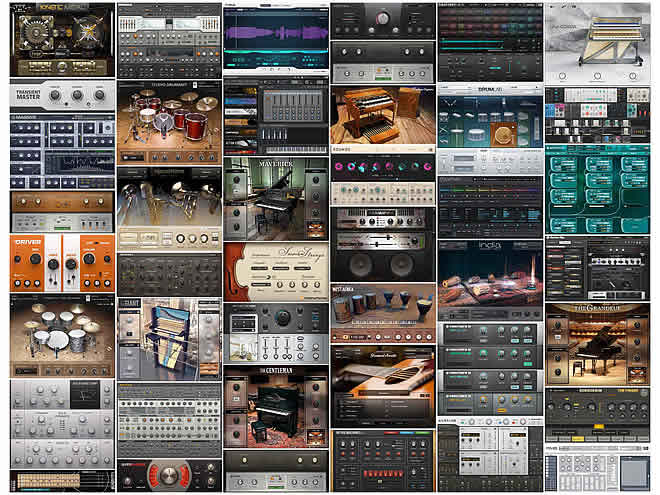This screenshot has height=495, width=660.
Task: Select the acoustic guitar instrument thumbnail
Action: 383,386
